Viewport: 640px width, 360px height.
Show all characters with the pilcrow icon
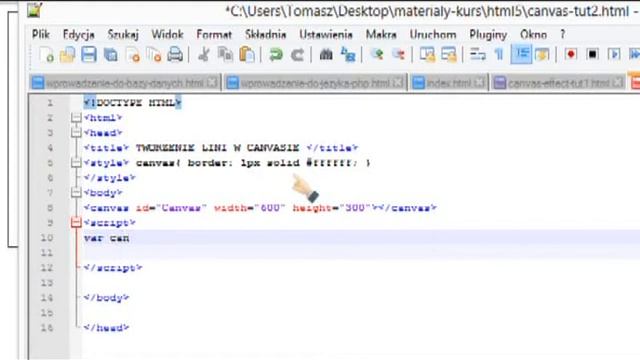coord(499,54)
